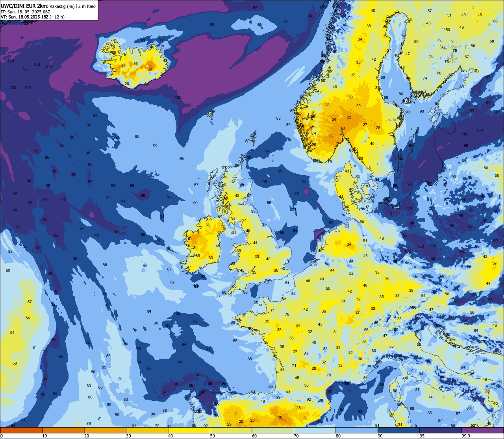
Task: Select the pale blue swatch between 70 and 80
Action: coord(315,430)
